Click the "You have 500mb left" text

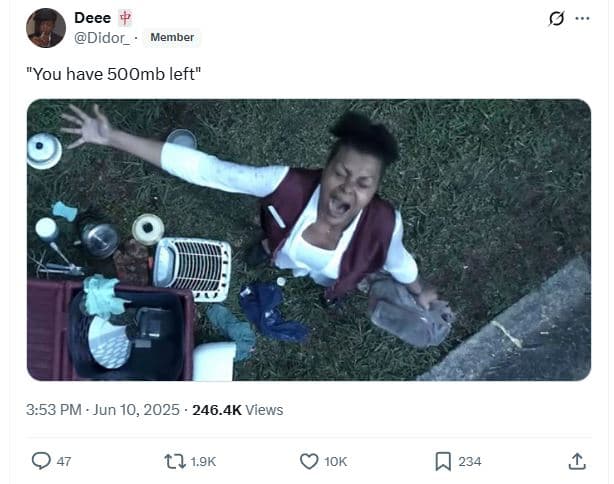[114, 73]
